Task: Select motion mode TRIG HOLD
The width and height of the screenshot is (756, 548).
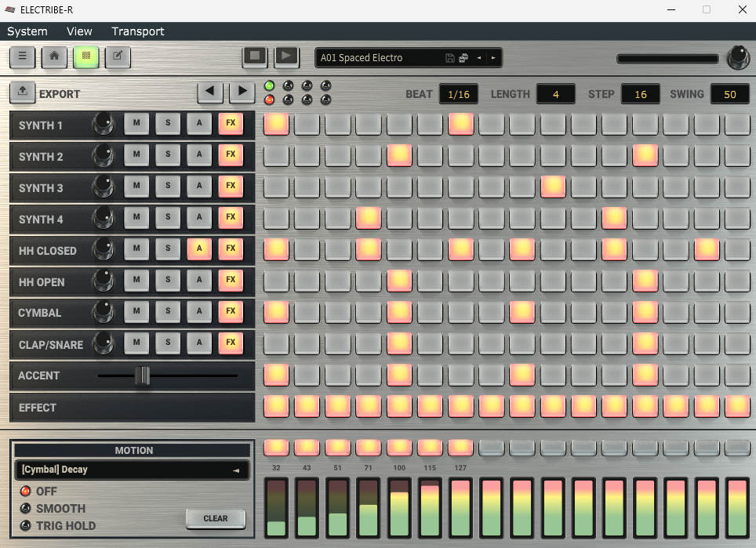Action: [26, 526]
